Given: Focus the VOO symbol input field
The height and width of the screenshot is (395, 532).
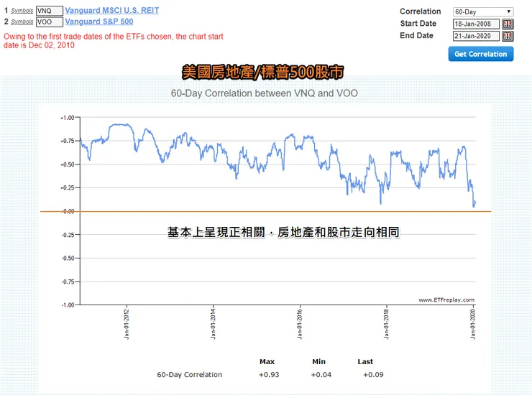Looking at the screenshot, I should (x=50, y=22).
